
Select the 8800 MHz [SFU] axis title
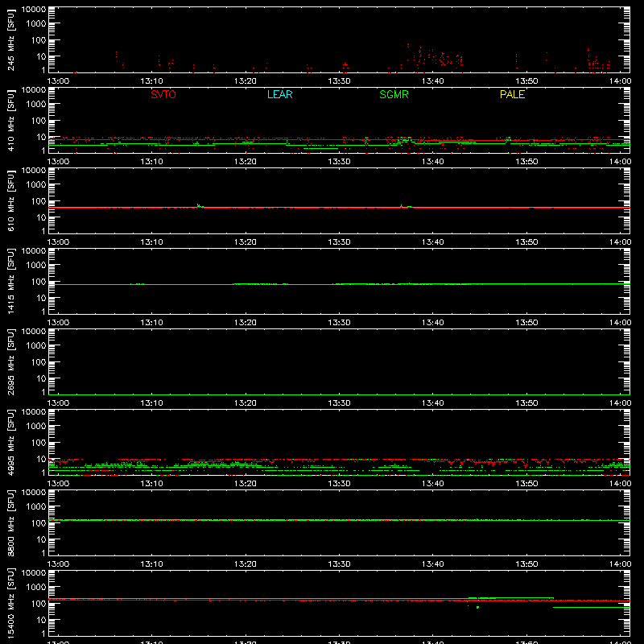click(10, 522)
